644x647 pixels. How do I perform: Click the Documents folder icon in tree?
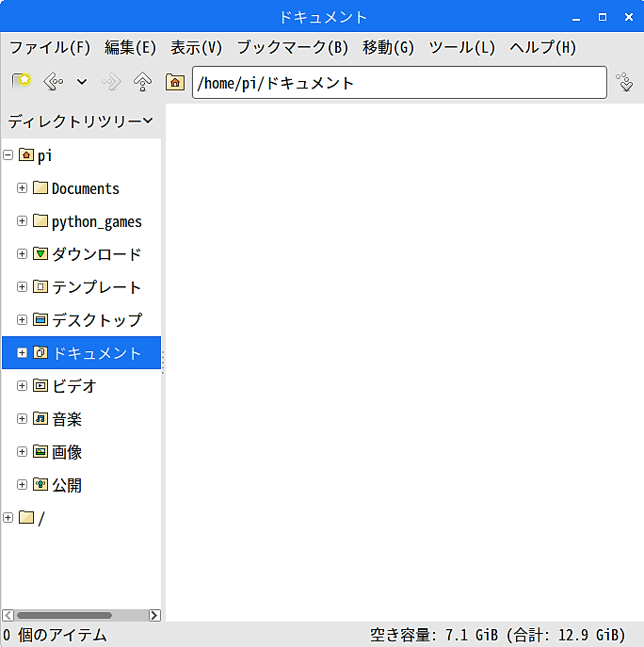tap(40, 187)
